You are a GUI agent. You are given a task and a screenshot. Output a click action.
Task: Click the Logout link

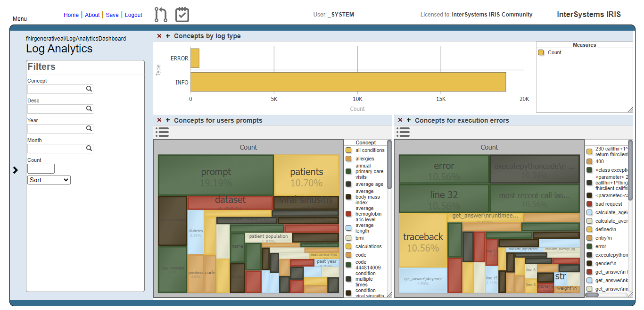click(x=133, y=15)
